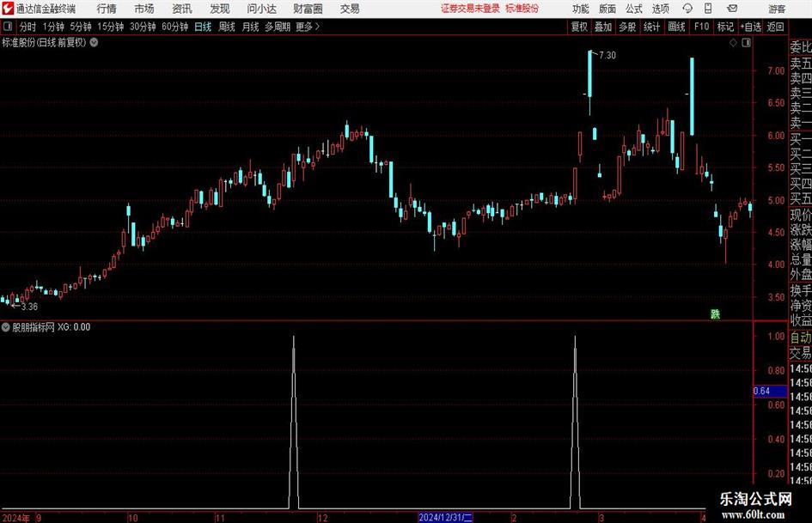The height and width of the screenshot is (523, 812).
Task: Open the 行情 menu
Action: tap(107, 9)
